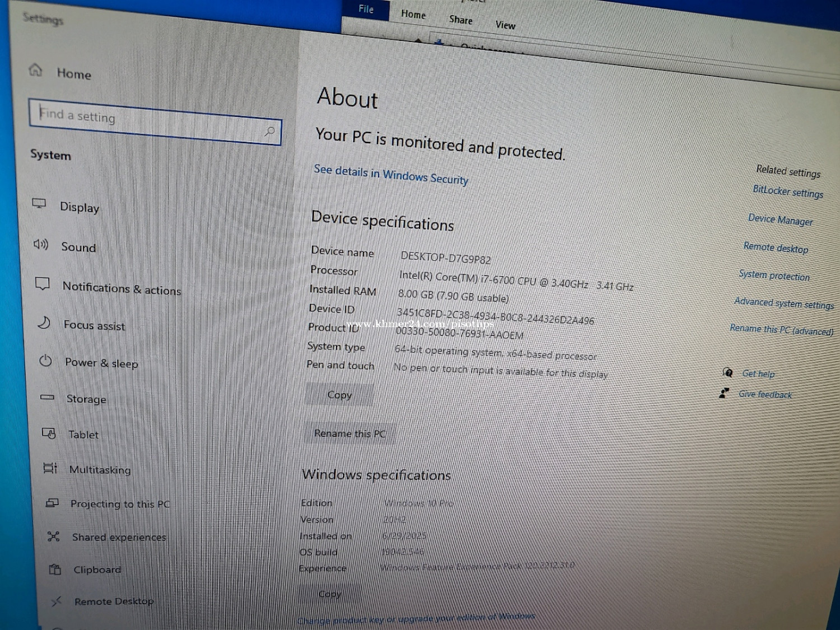
Task: Click the Clipboard icon
Action: pyautogui.click(x=55, y=570)
